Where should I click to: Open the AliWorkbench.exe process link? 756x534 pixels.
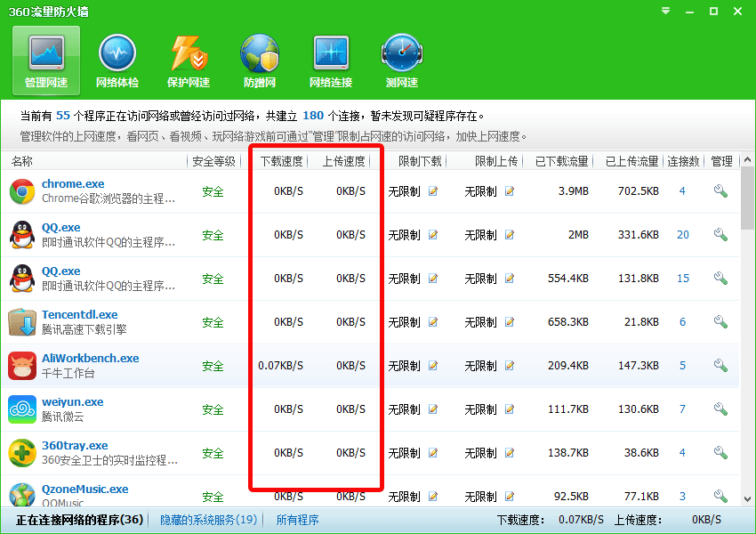click(90, 358)
